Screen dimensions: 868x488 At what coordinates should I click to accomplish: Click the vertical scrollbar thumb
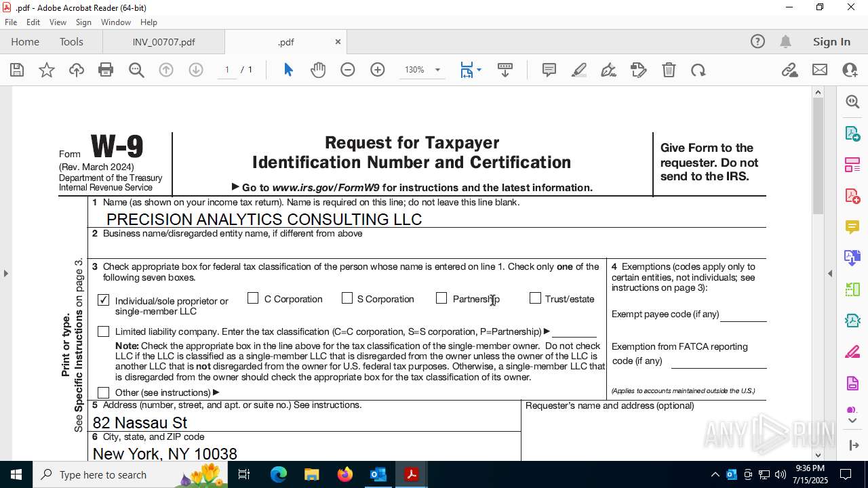click(x=818, y=156)
